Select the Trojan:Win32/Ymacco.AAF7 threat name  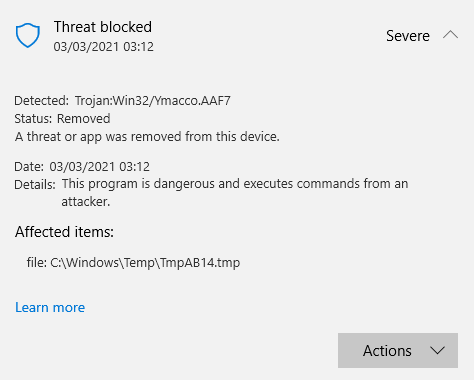pyautogui.click(x=153, y=101)
